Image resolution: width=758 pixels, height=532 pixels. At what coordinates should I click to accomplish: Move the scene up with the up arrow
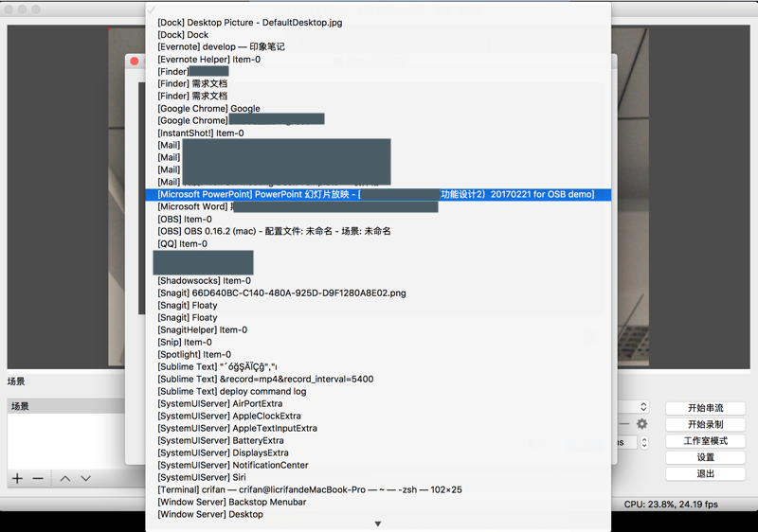tap(65, 478)
